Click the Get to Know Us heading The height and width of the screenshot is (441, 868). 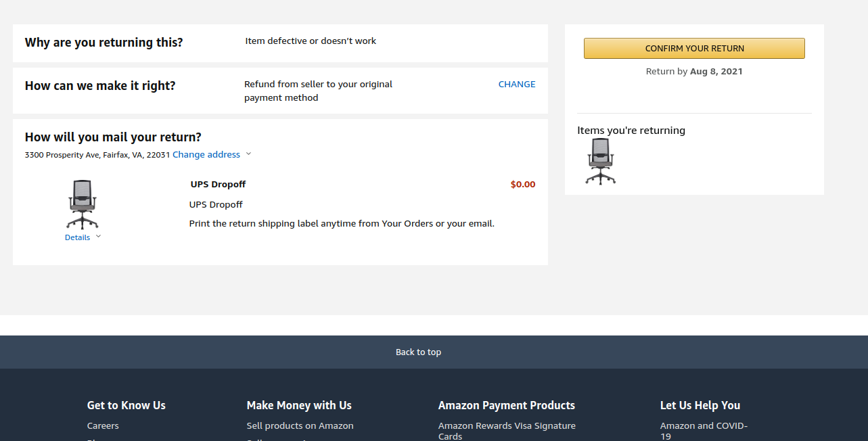(126, 405)
